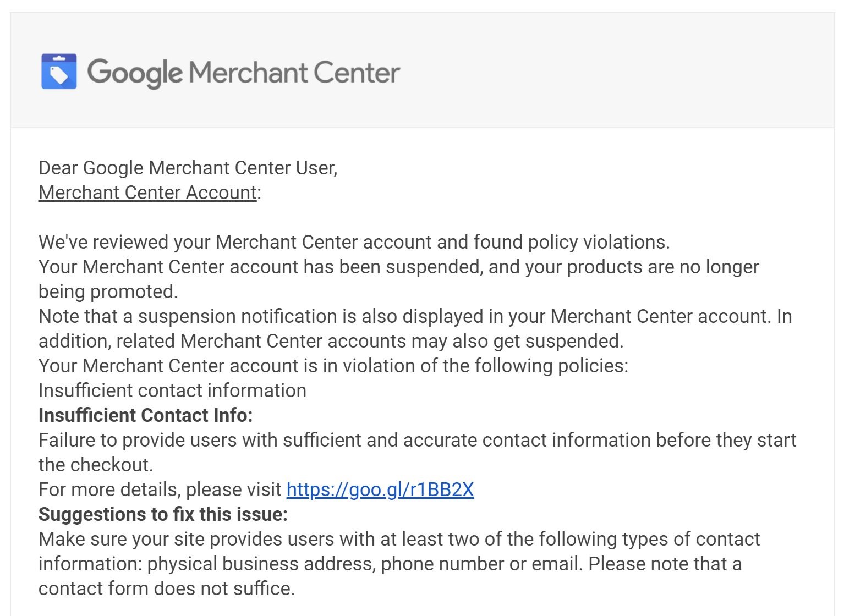Click the sentence about found policy violations
The image size is (844, 616).
click(x=354, y=242)
